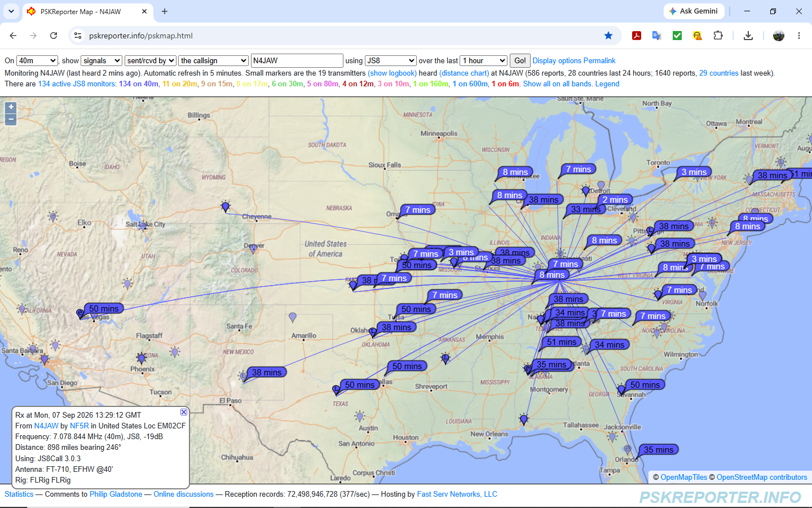Zoom in the map with plus button
This screenshot has height=508, width=812.
(11, 107)
